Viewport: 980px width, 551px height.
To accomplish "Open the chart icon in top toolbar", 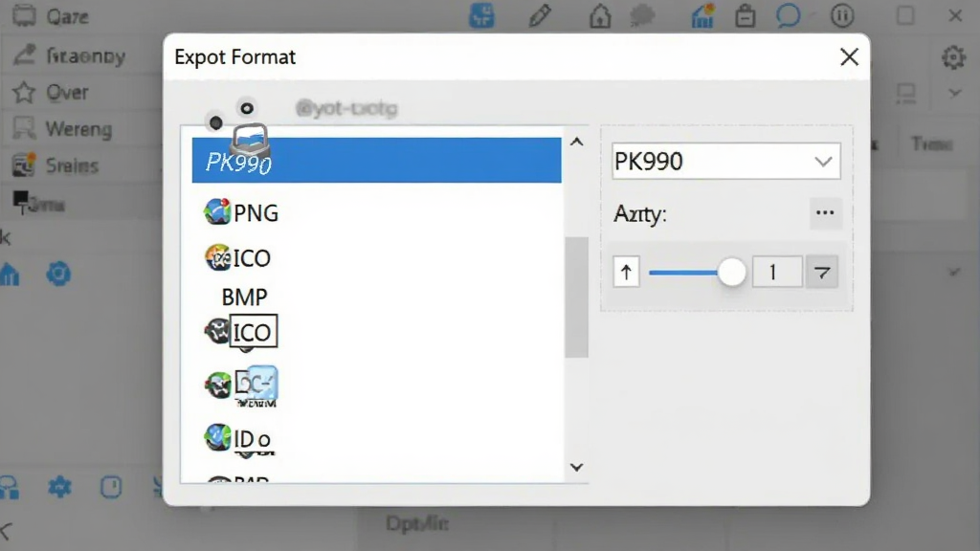I will click(x=702, y=15).
